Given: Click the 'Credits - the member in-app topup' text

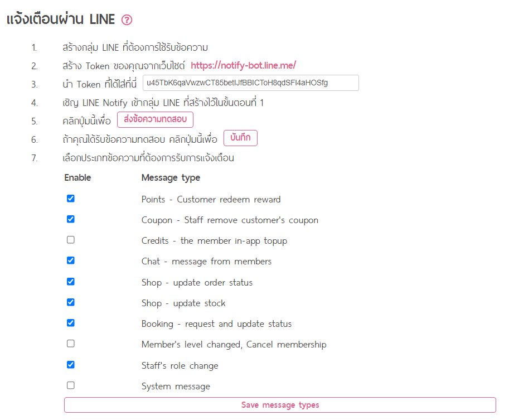Looking at the screenshot, I should (x=214, y=241).
